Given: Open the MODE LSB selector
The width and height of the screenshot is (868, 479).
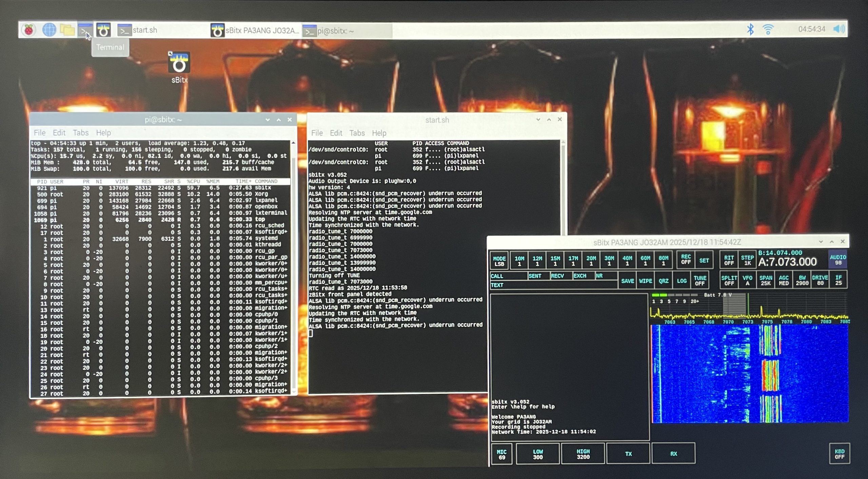Looking at the screenshot, I should pos(499,261).
